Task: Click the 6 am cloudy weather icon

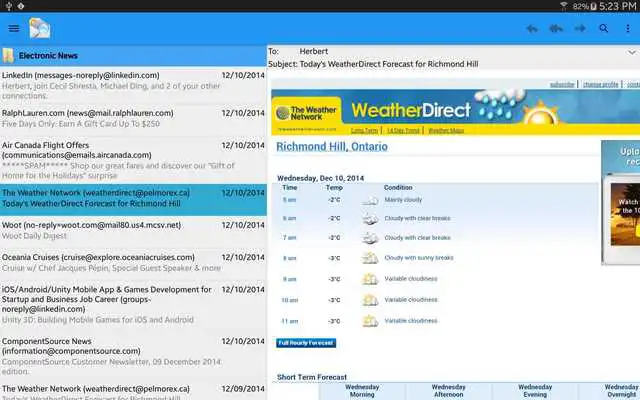Action: 370,219
